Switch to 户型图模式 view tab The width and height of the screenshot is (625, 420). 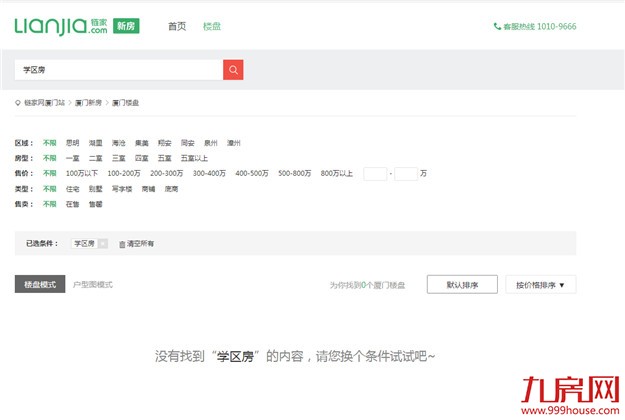(x=93, y=285)
